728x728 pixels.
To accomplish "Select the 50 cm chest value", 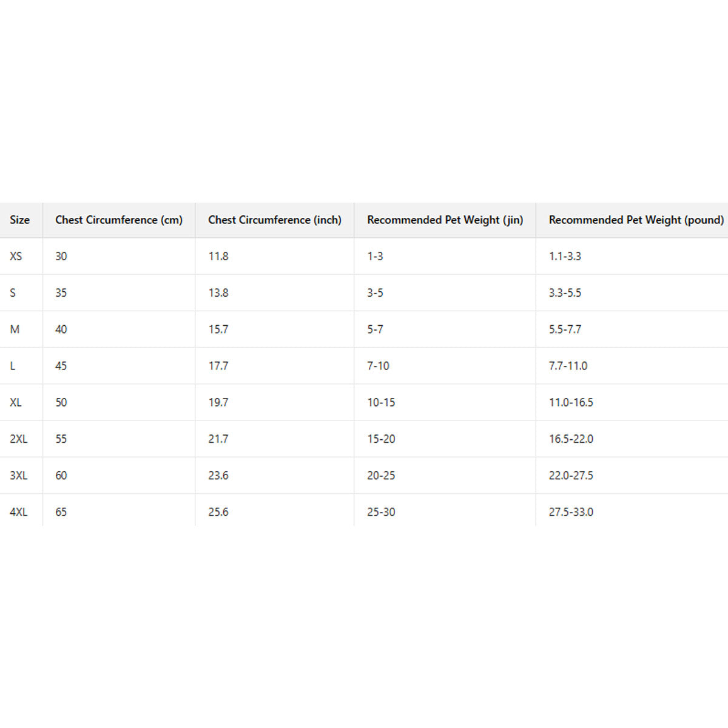I will coord(61,403).
